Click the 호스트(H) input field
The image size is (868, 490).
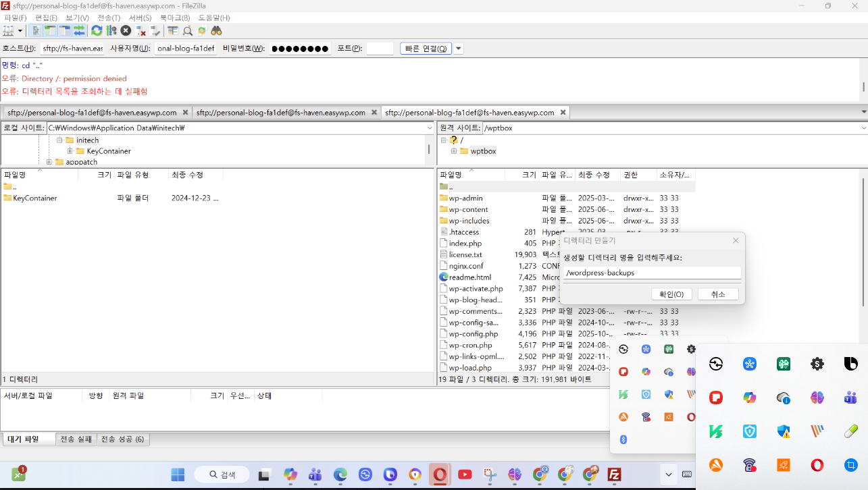72,49
